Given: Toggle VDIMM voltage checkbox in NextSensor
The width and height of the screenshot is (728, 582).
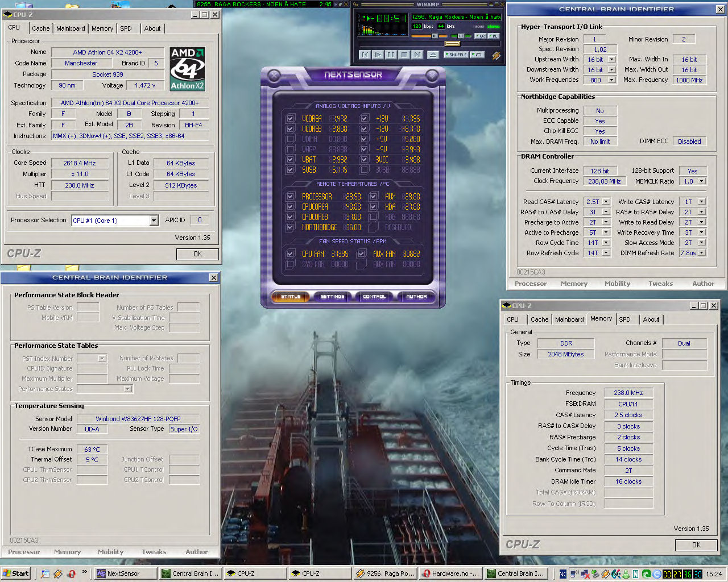Looking at the screenshot, I should (291, 139).
